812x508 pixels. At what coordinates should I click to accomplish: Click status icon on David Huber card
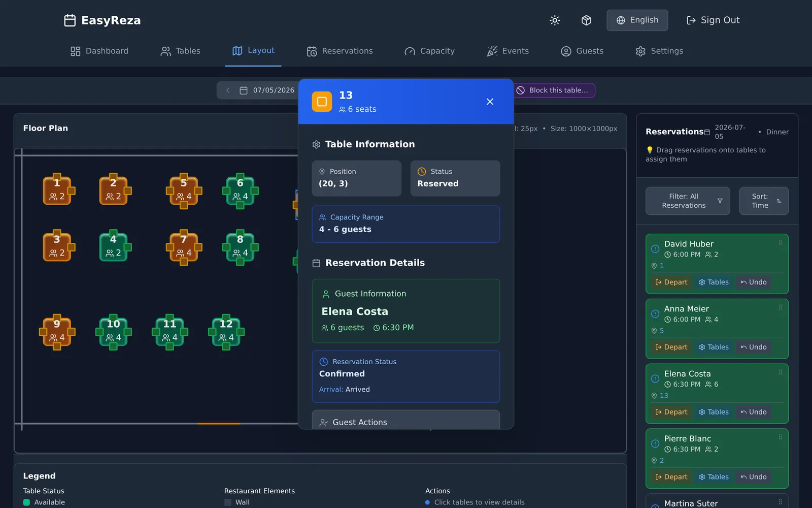(x=655, y=249)
